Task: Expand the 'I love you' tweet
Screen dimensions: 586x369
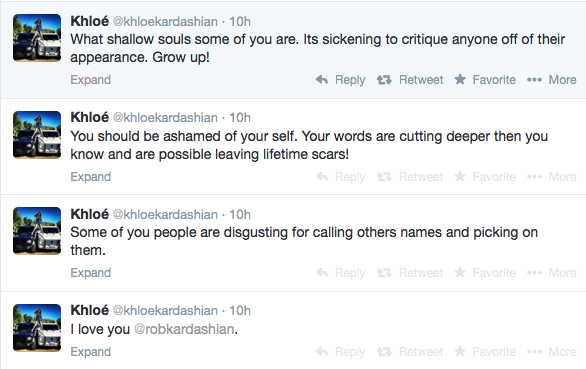Action: [91, 352]
